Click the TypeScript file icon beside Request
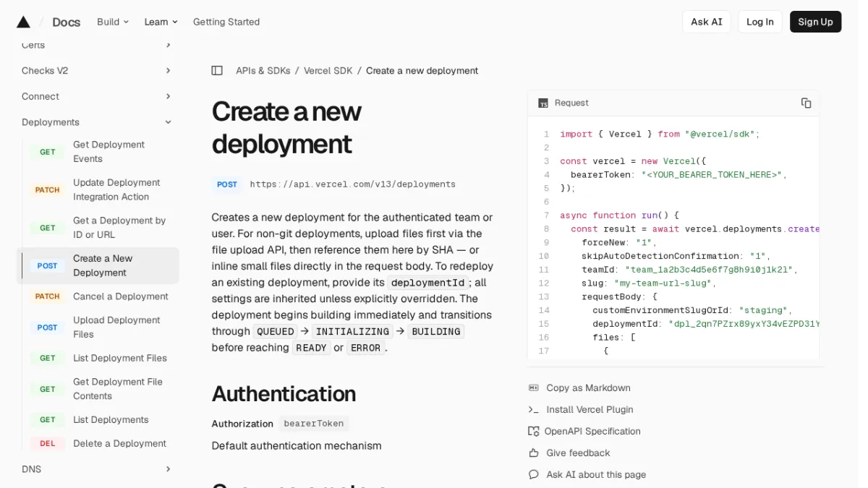 pyautogui.click(x=543, y=103)
